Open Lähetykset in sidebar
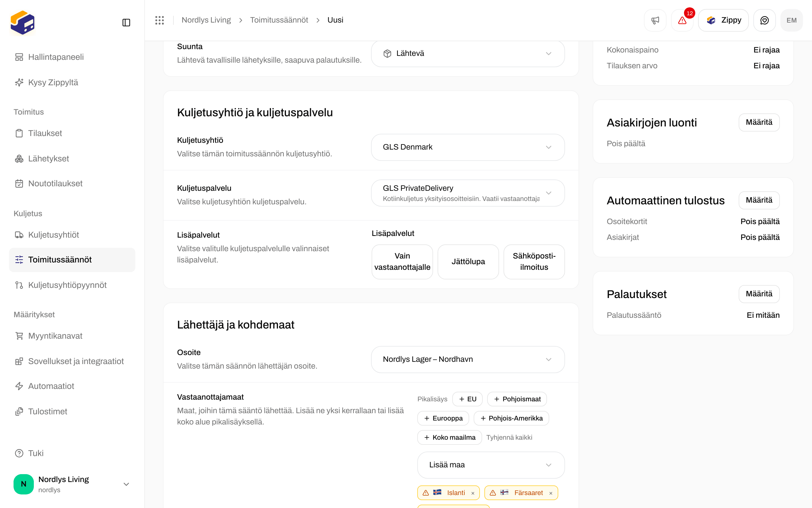This screenshot has width=812, height=508. (72, 159)
